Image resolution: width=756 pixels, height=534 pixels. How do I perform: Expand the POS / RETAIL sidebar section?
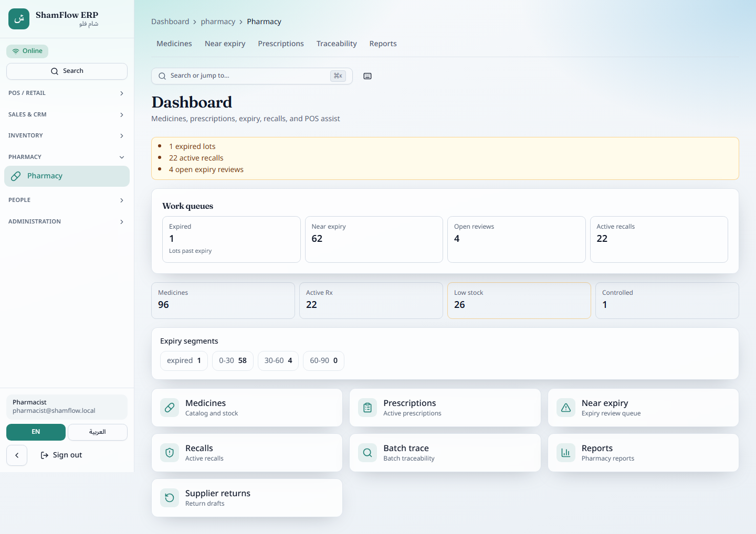pos(67,93)
